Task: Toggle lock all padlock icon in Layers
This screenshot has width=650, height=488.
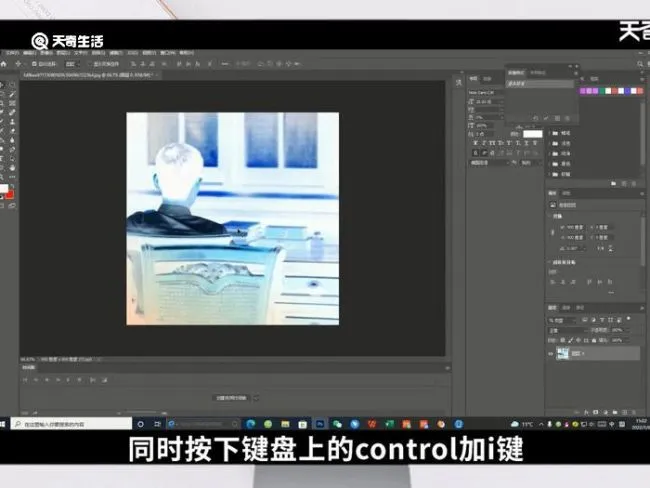Action: 594,340
